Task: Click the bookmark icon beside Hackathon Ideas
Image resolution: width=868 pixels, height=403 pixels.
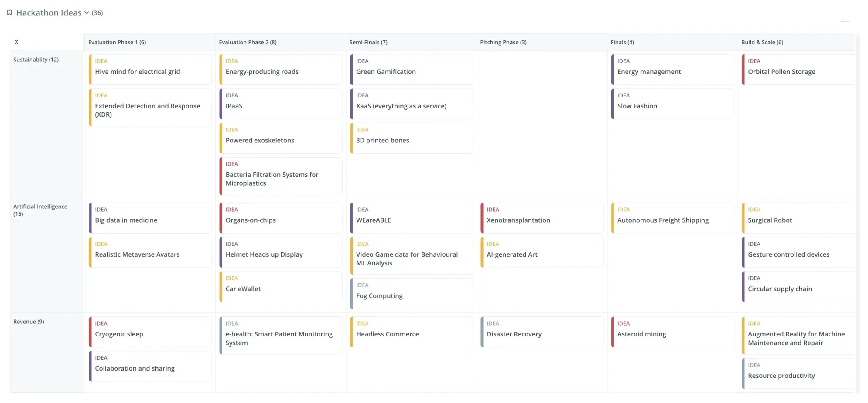Action: (x=9, y=12)
